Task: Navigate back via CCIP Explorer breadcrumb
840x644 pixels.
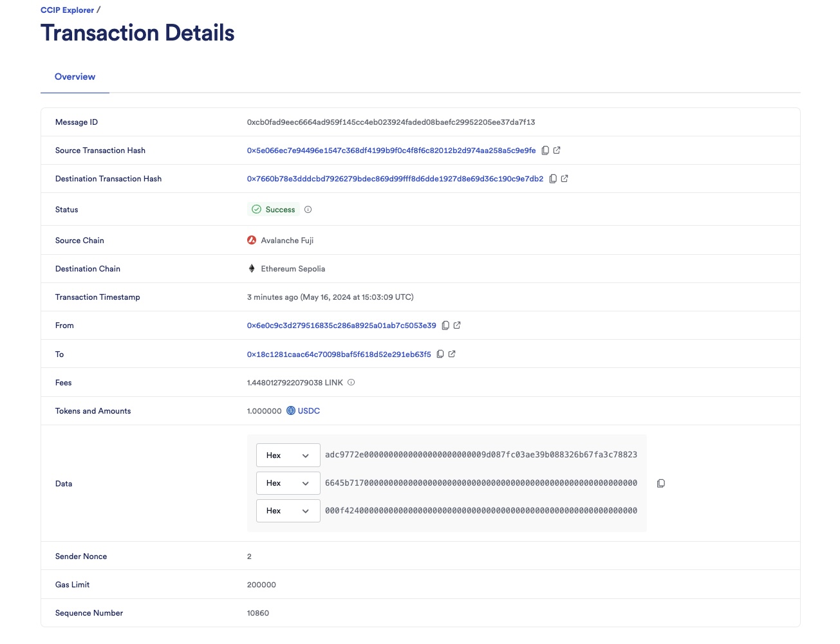Action: point(68,10)
